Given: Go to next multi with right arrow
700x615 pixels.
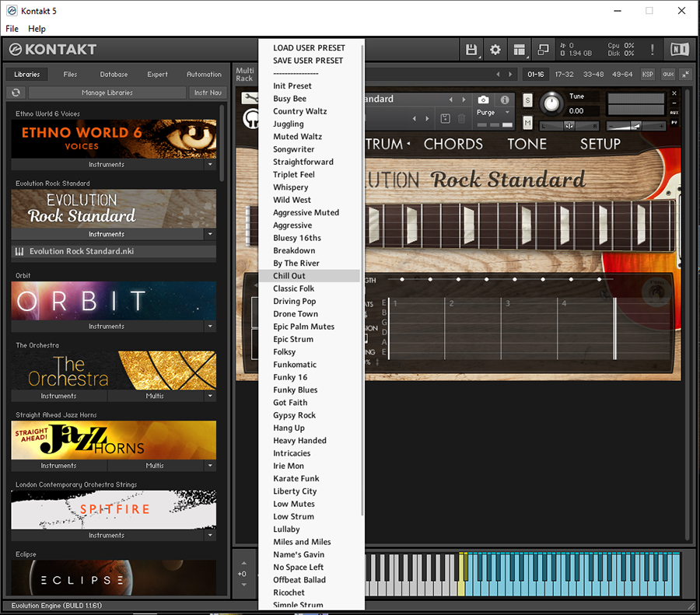Looking at the screenshot, I should pyautogui.click(x=510, y=75).
